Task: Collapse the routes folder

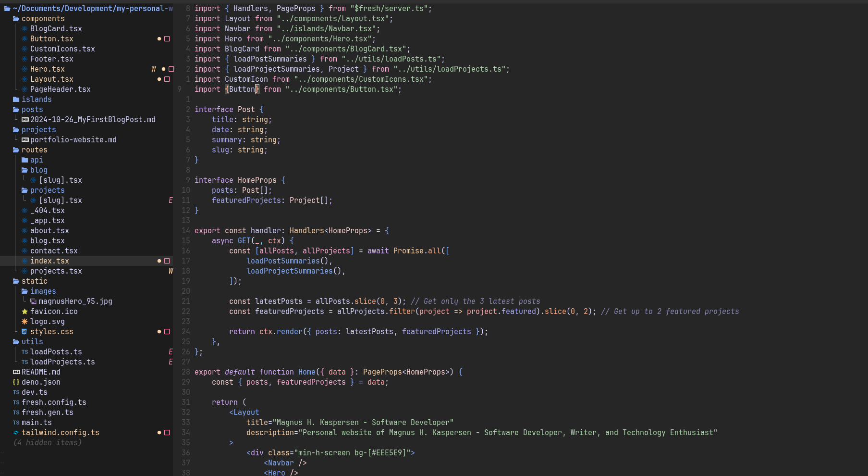Action: 16,150
